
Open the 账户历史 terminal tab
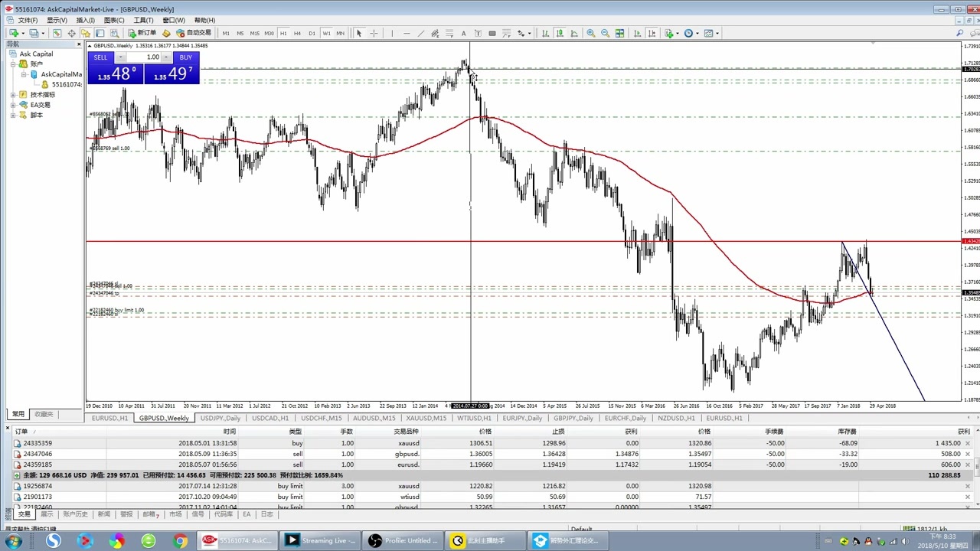tap(75, 514)
